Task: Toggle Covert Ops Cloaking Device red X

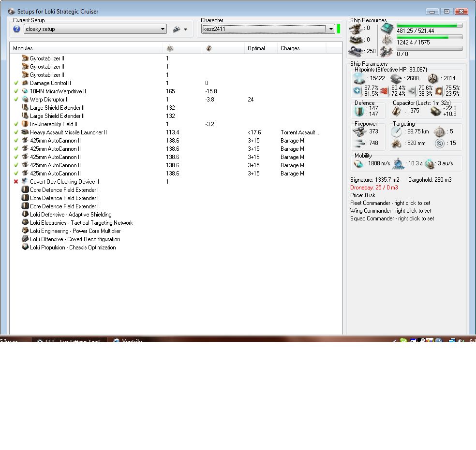Action: click(16, 182)
